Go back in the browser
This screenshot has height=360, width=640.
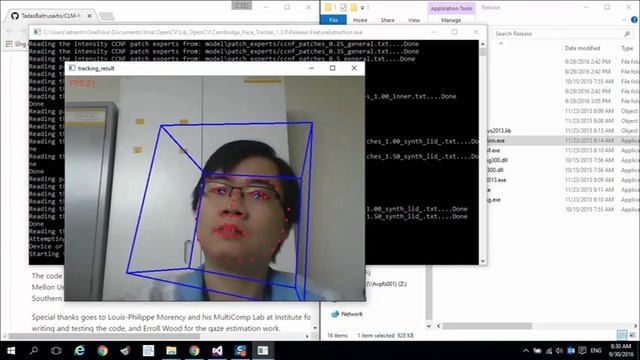tap(9, 31)
